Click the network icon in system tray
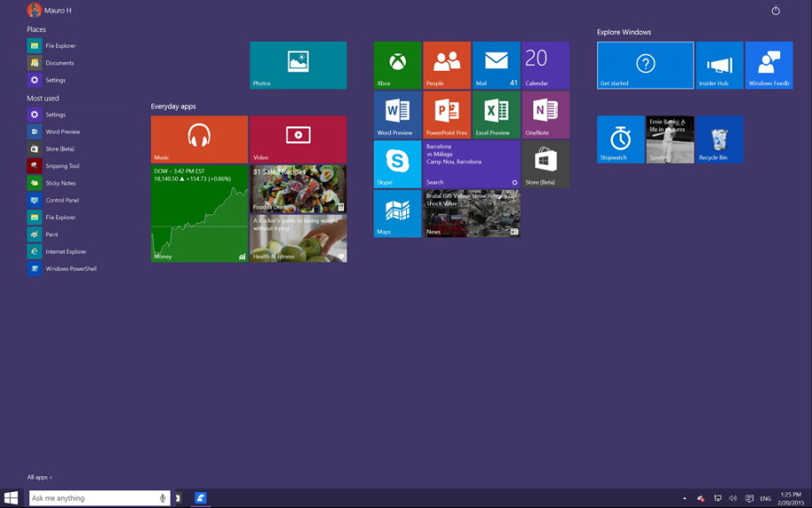This screenshot has width=812, height=508. pyautogui.click(x=717, y=498)
